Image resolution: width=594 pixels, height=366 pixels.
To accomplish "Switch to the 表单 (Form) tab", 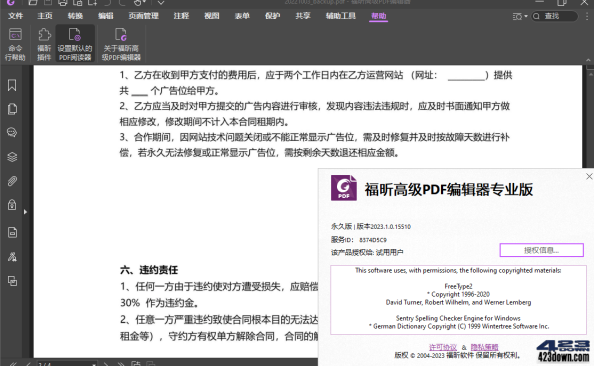I will coord(242,16).
